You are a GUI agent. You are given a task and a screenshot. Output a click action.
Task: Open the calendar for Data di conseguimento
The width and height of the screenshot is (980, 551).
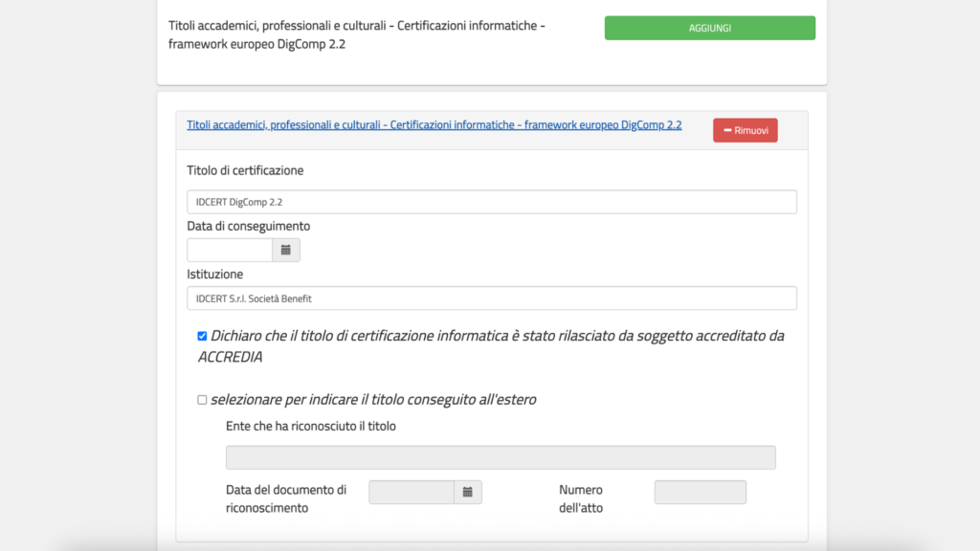click(286, 251)
